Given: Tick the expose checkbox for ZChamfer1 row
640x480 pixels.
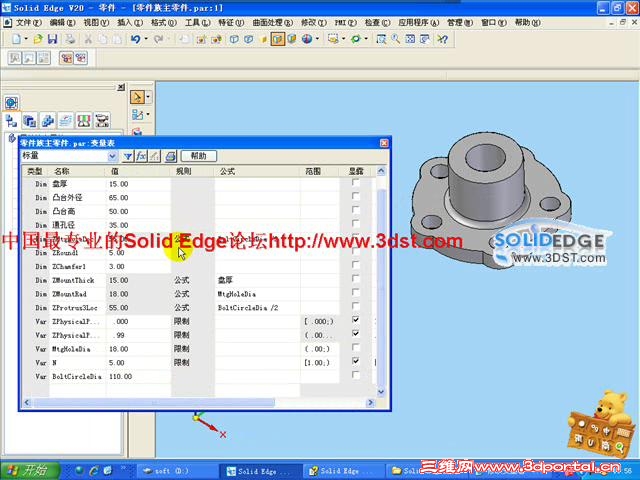Looking at the screenshot, I should click(356, 265).
